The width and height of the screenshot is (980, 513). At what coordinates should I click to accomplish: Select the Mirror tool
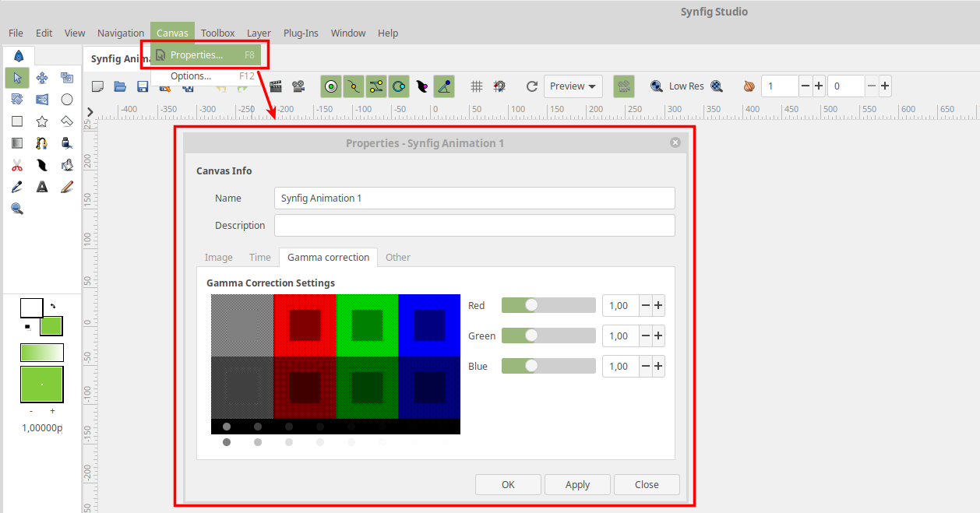[x=42, y=99]
